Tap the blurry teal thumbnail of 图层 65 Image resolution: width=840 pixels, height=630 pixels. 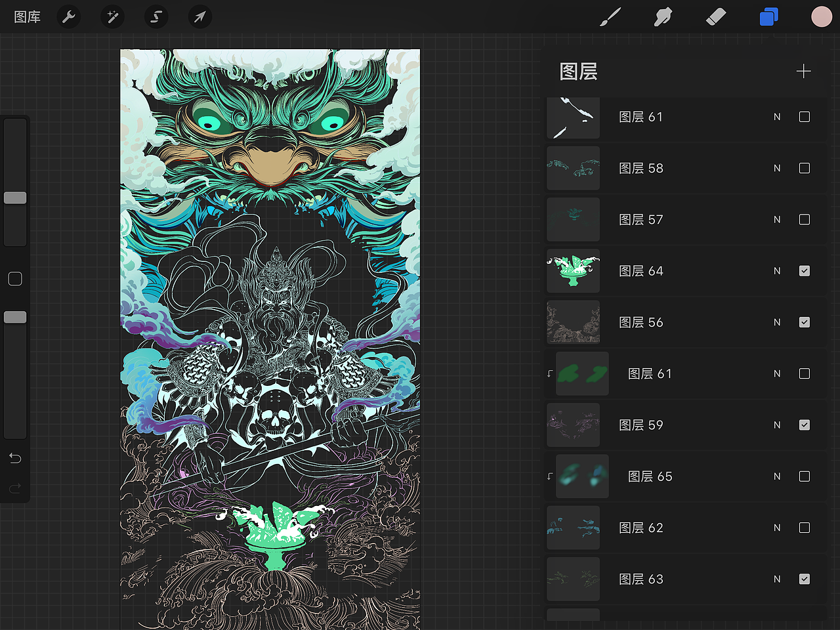[582, 476]
